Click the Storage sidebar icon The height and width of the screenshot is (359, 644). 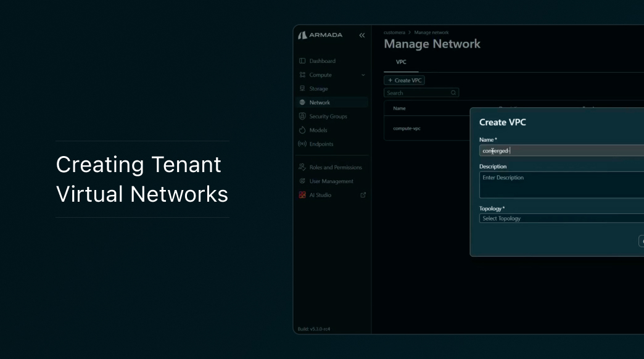(302, 88)
